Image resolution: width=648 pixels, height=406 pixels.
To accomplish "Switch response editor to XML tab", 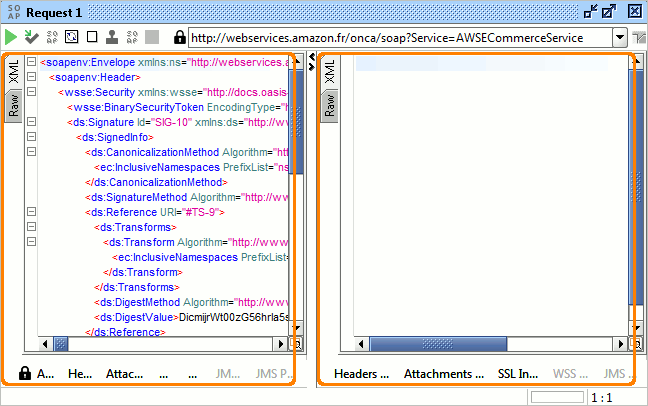I will [x=329, y=72].
